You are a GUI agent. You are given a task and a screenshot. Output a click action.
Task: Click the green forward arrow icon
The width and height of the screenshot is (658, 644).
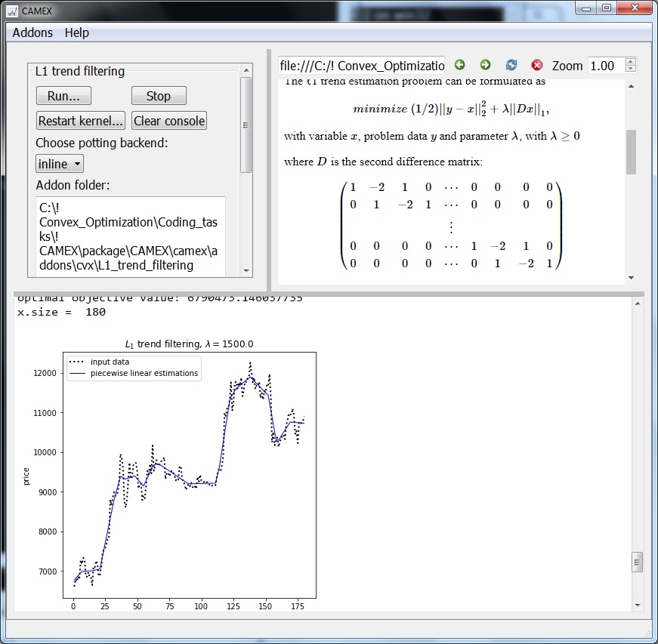click(485, 65)
